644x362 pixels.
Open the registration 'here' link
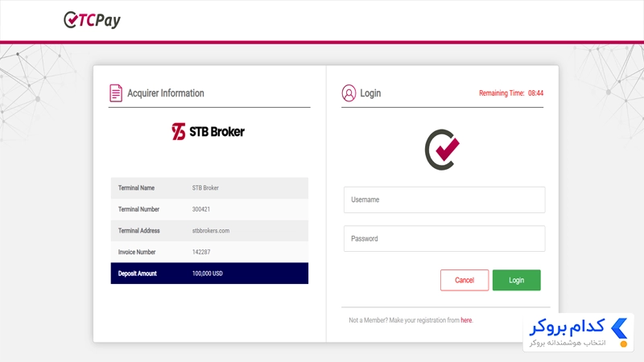(x=466, y=320)
